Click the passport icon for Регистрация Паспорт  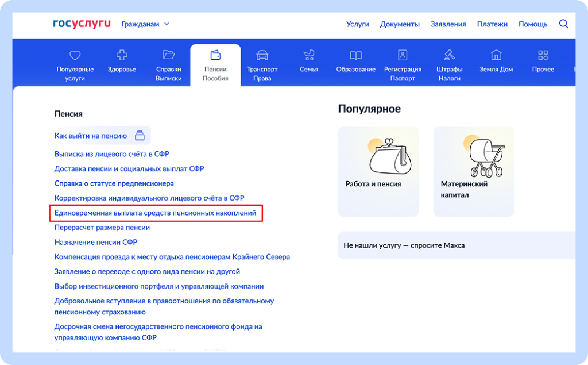point(403,55)
